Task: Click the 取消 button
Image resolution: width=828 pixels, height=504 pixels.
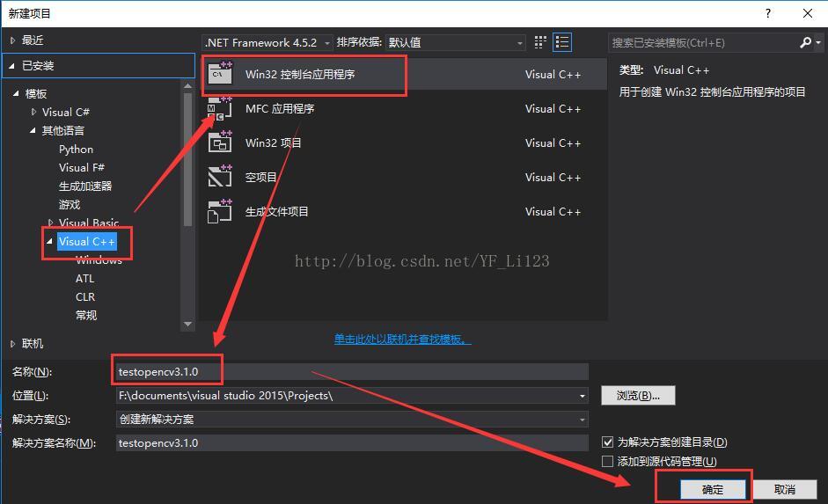Action: [x=785, y=489]
